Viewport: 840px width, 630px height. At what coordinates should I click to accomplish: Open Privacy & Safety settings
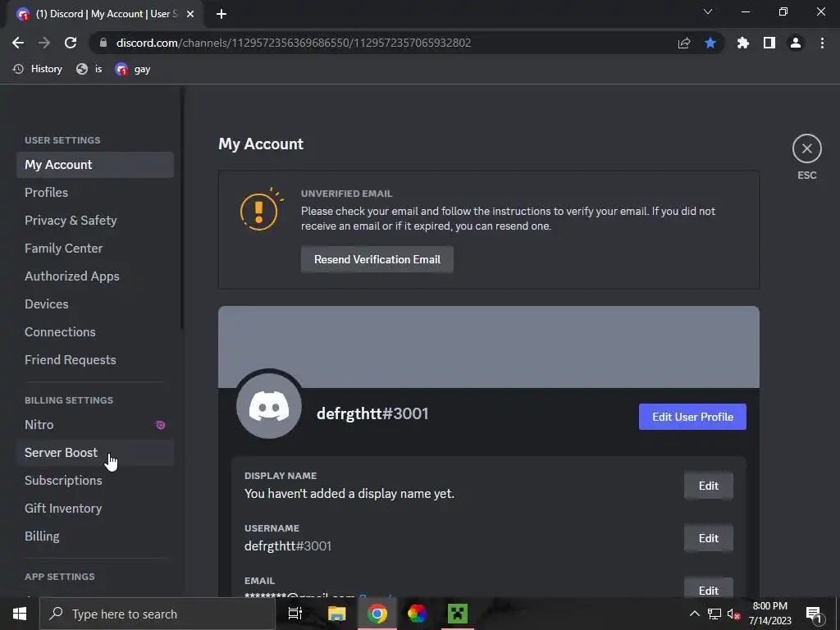coord(95,220)
